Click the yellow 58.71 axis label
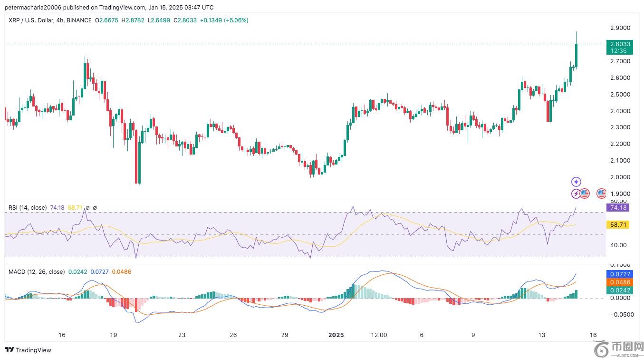Viewport: 644px width, 358px height. coord(618,225)
